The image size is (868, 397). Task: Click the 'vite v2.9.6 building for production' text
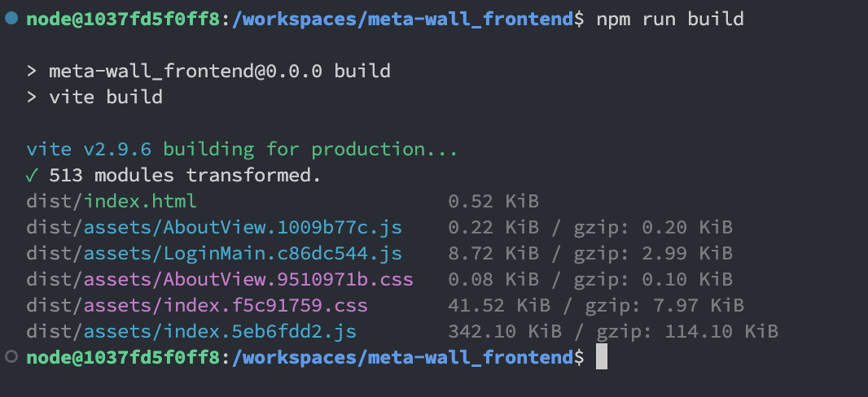click(242, 149)
